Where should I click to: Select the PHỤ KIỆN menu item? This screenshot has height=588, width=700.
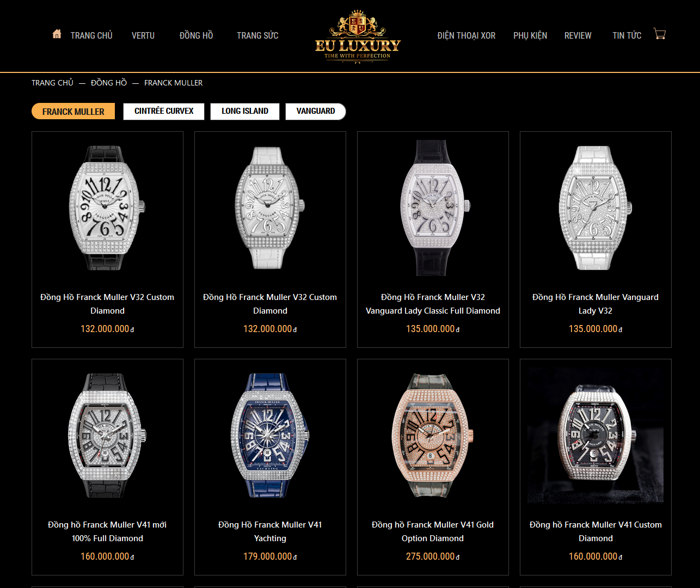click(530, 35)
